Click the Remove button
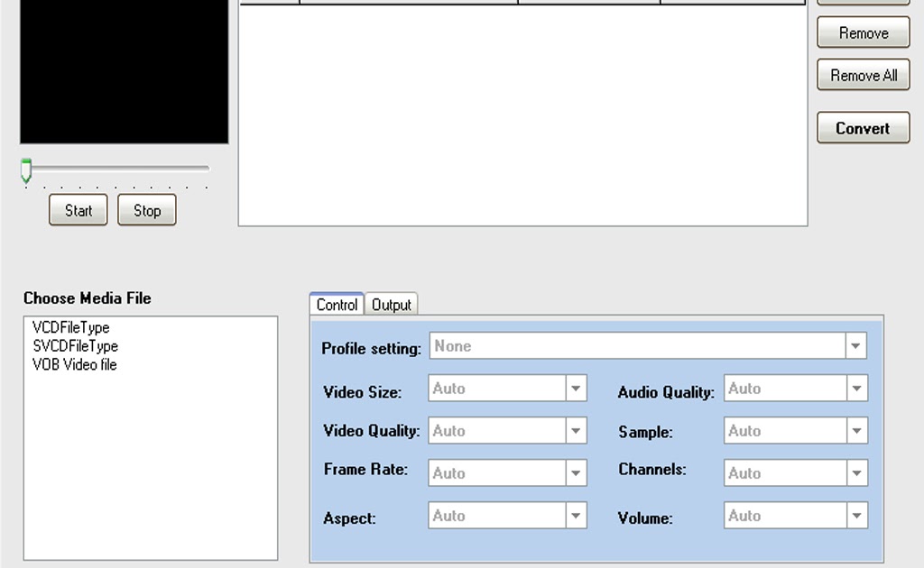This screenshot has height=568, width=924. 862,32
